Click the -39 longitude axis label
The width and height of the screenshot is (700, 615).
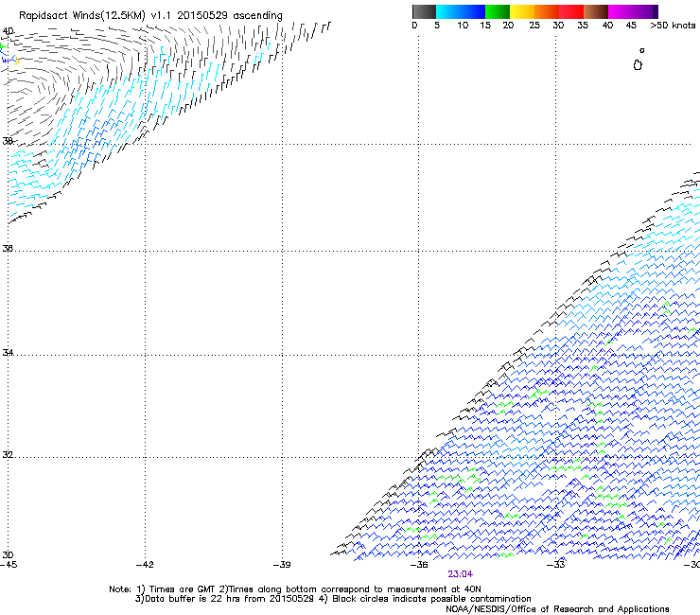[282, 565]
